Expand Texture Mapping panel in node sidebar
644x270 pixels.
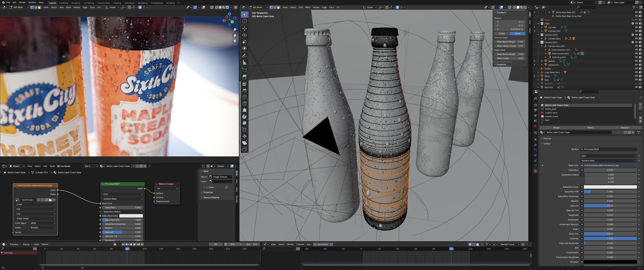(x=211, y=197)
